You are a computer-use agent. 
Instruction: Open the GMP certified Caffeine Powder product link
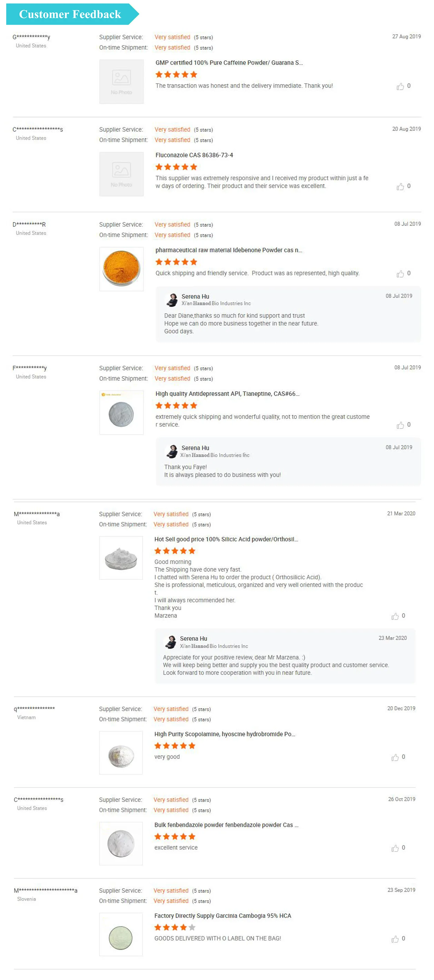(229, 63)
